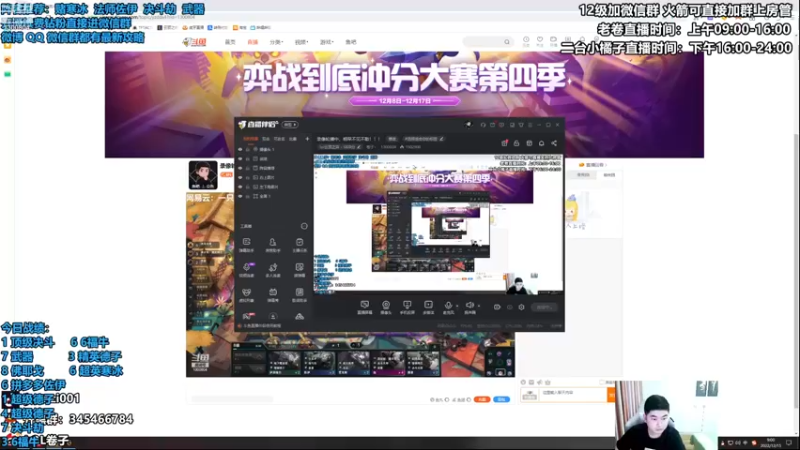Open 直播 tab in Douyu navigation

tap(253, 42)
